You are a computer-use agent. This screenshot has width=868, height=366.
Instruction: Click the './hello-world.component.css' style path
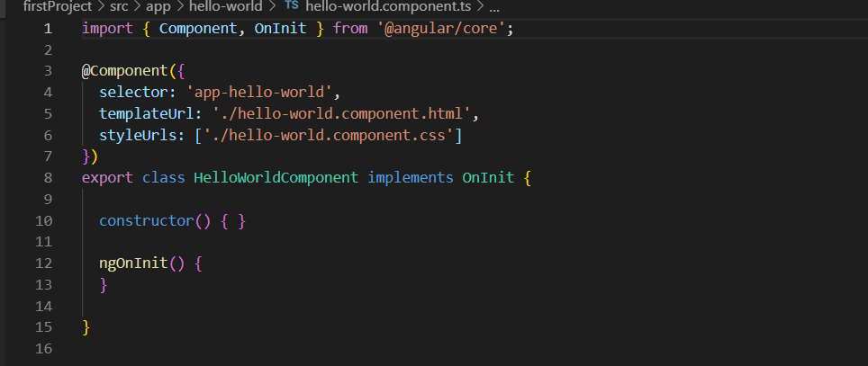click(332, 136)
